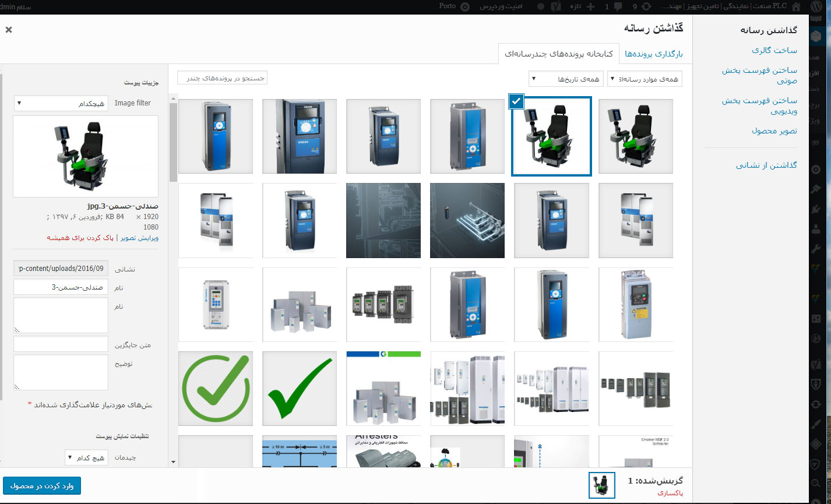Viewport: 831px width, 504px height.
Task: Click the گزینش‌شده: 1 selection count text
Action: coord(655,481)
